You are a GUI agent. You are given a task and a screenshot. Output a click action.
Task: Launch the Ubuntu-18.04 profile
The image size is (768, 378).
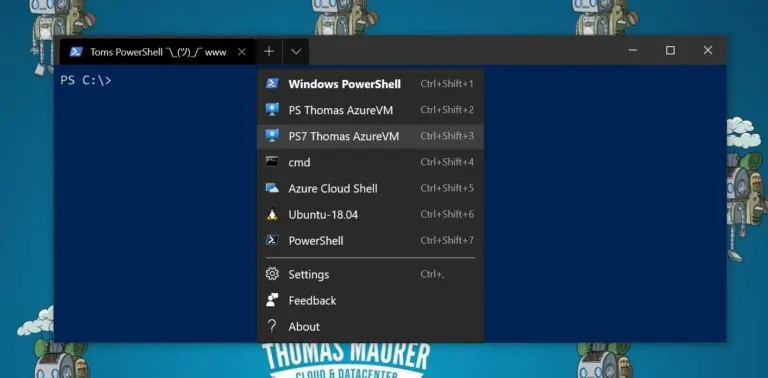pos(370,214)
